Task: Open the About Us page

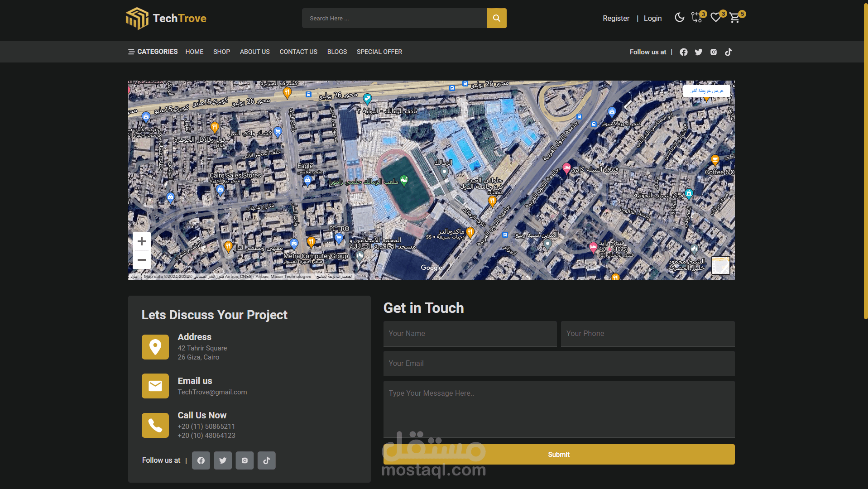Action: click(254, 52)
